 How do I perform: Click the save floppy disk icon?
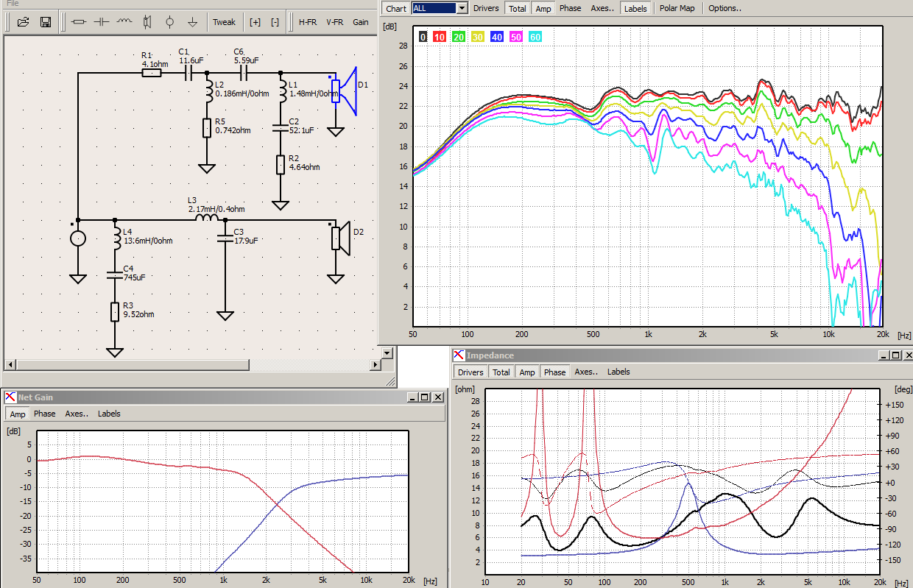tap(46, 22)
